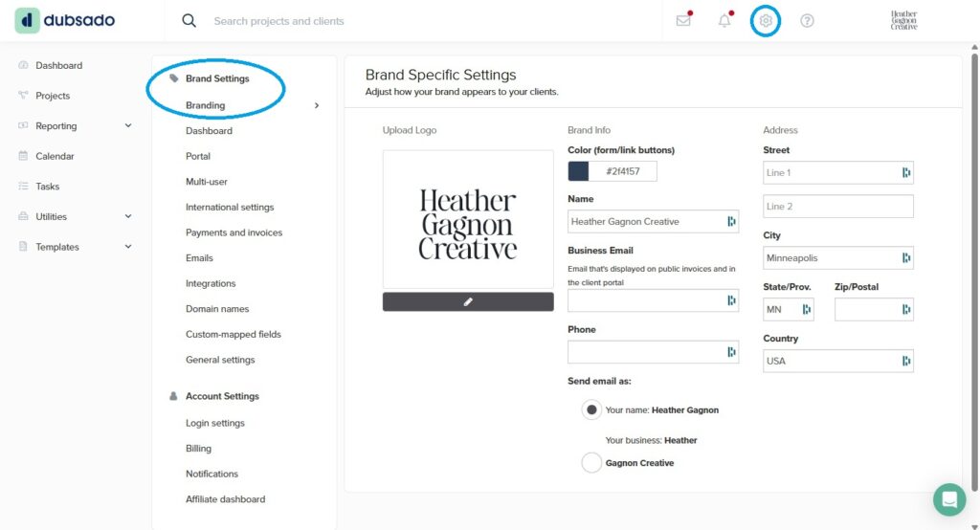Click the Dubsado logo icon
The width and height of the screenshot is (980, 530).
point(28,20)
